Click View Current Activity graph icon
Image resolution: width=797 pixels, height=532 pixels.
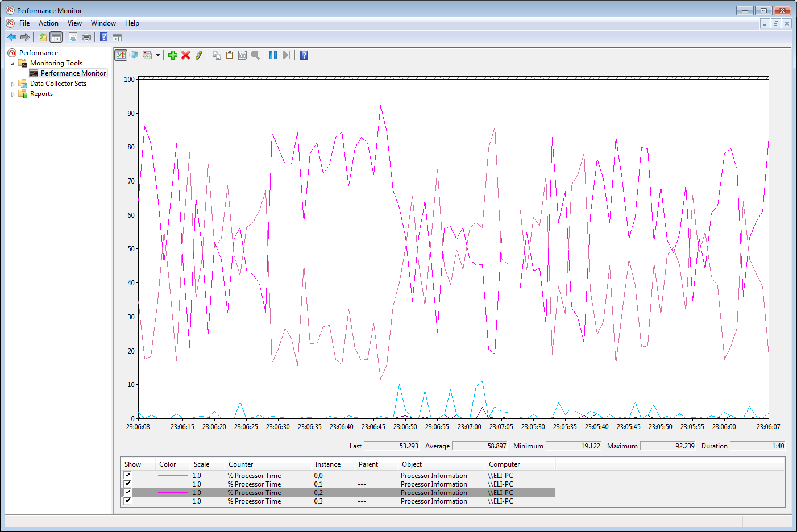(x=121, y=55)
